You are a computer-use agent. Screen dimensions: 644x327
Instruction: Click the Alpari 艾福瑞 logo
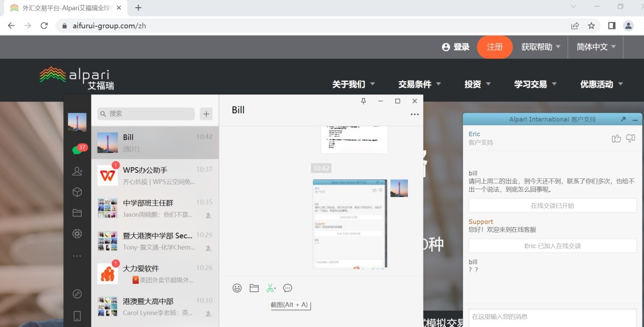(x=77, y=78)
